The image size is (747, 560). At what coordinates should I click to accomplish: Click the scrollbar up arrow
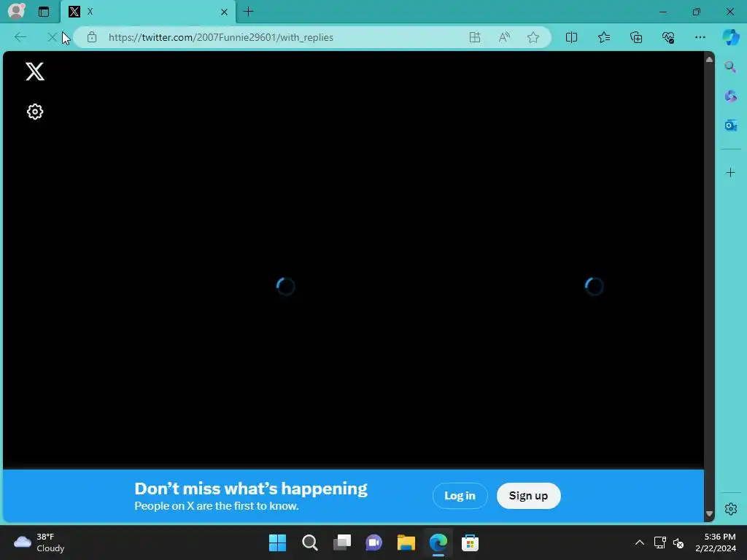[x=709, y=60]
